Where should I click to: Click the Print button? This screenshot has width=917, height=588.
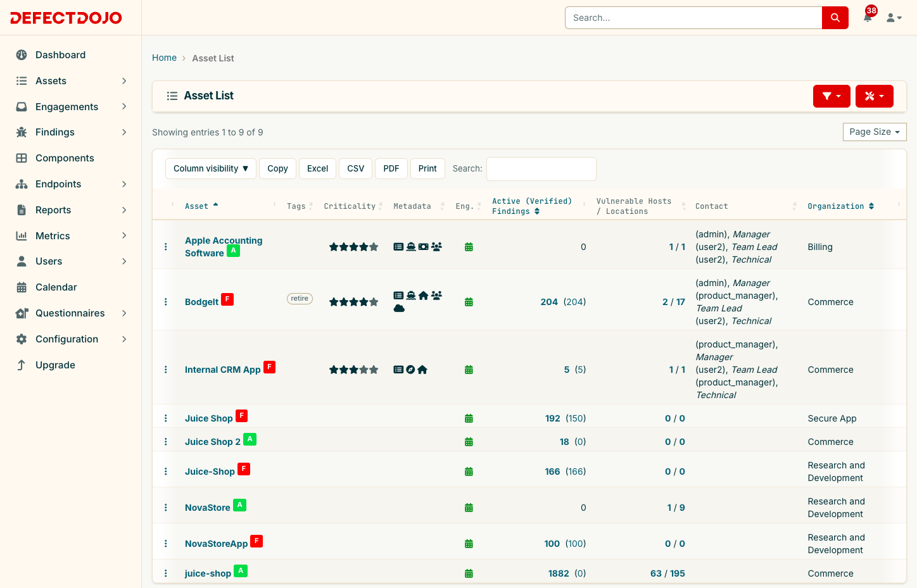(x=427, y=168)
